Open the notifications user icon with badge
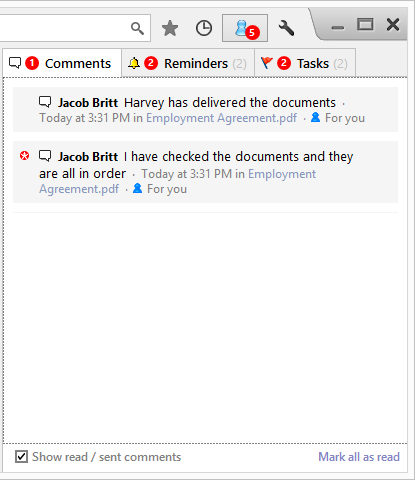 click(x=245, y=28)
